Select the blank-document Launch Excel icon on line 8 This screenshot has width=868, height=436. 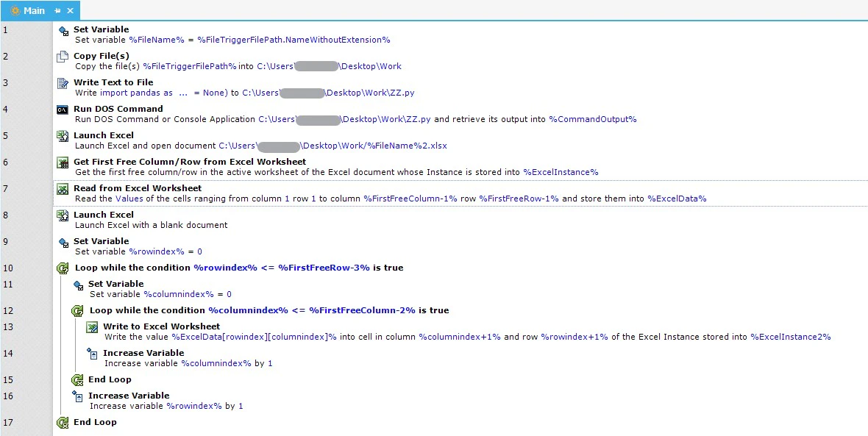click(63, 215)
